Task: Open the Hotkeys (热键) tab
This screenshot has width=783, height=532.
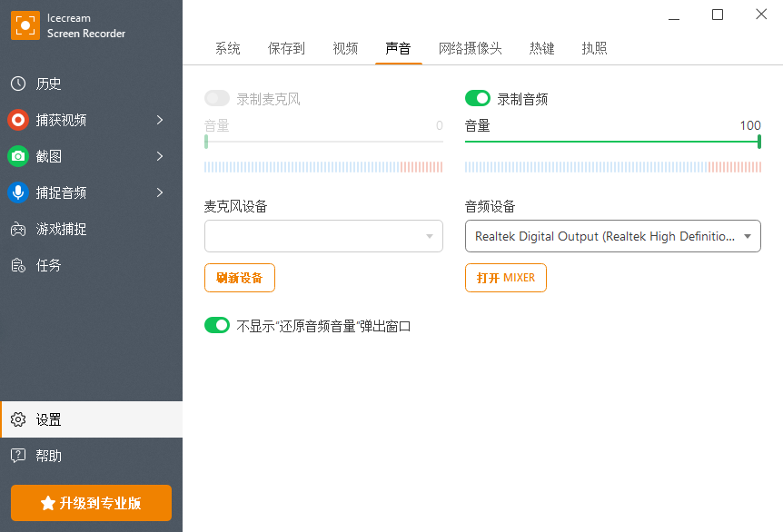Action: tap(542, 48)
